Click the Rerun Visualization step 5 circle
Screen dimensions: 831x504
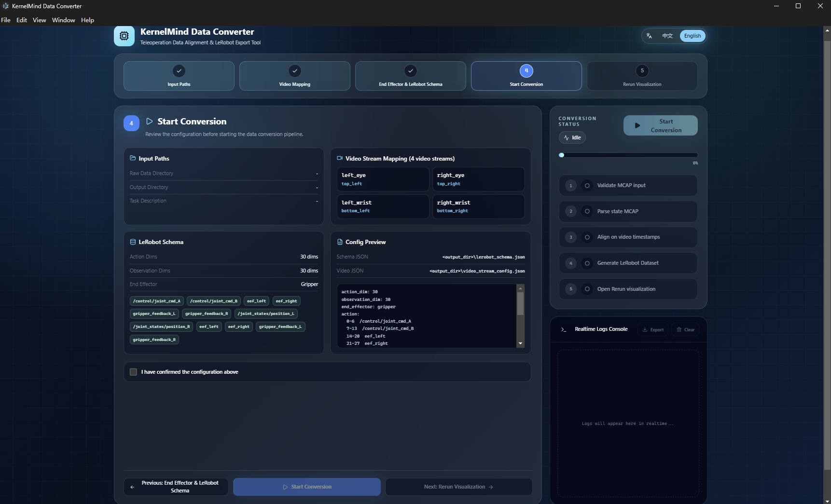click(x=642, y=71)
